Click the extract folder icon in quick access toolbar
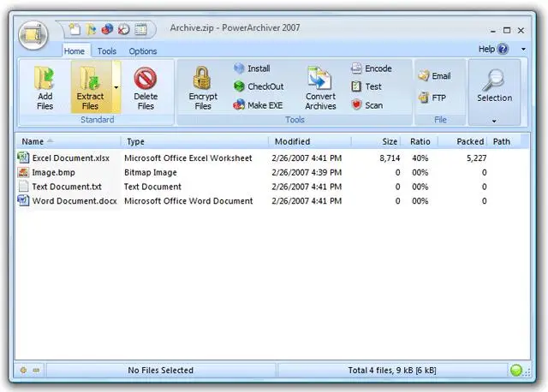The height and width of the screenshot is (392, 548). (x=92, y=29)
